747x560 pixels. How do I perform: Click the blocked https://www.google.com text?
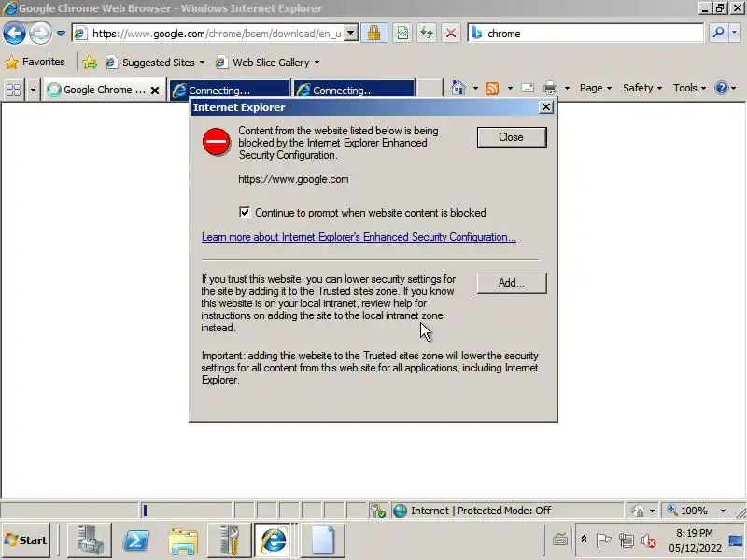click(x=293, y=179)
